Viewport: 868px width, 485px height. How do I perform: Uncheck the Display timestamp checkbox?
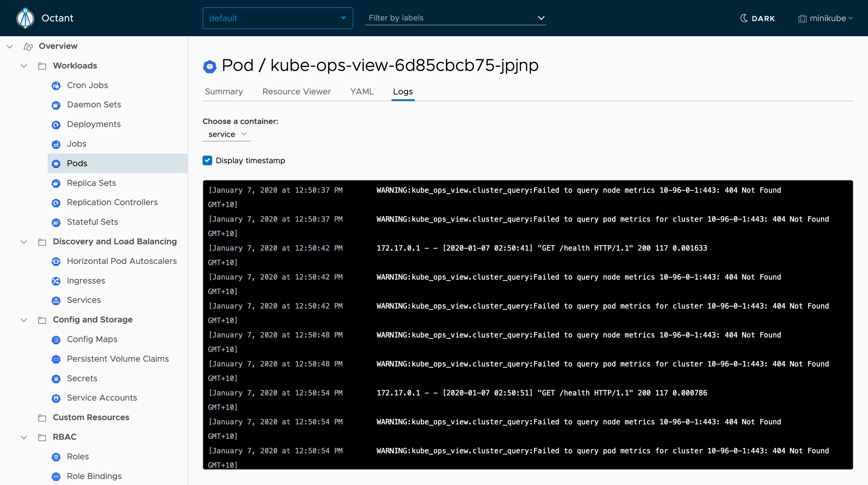pyautogui.click(x=207, y=160)
